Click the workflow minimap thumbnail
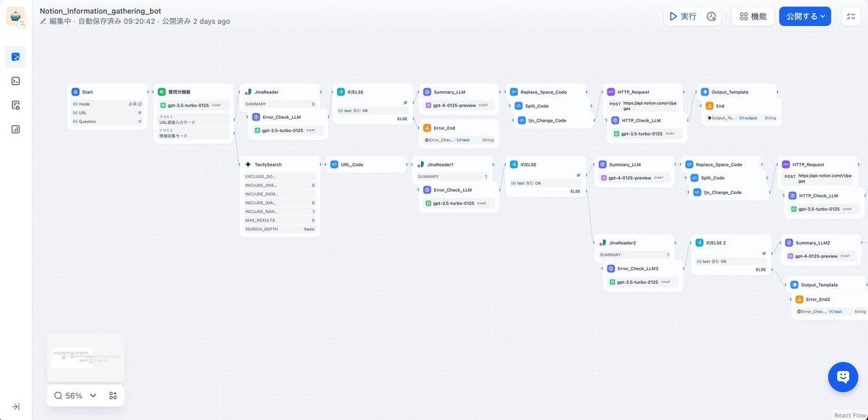 [x=85, y=358]
